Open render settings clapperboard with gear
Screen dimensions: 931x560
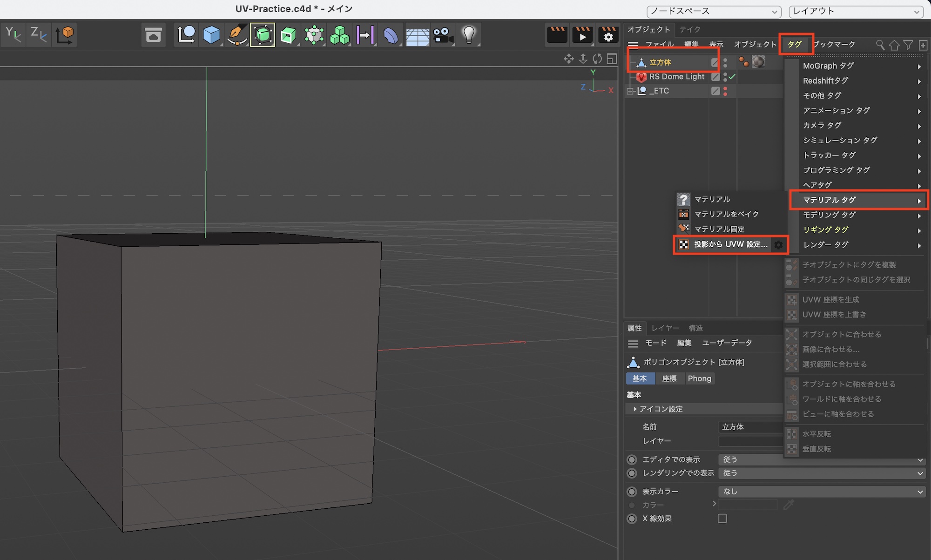[x=608, y=35]
